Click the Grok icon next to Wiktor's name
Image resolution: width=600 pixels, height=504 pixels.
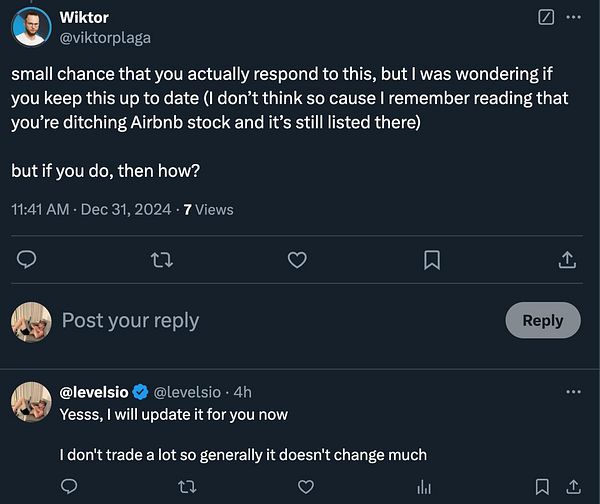point(546,17)
